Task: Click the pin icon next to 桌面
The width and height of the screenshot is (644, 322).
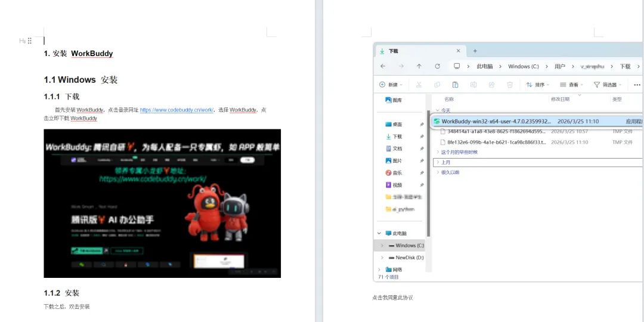Action: [422, 125]
